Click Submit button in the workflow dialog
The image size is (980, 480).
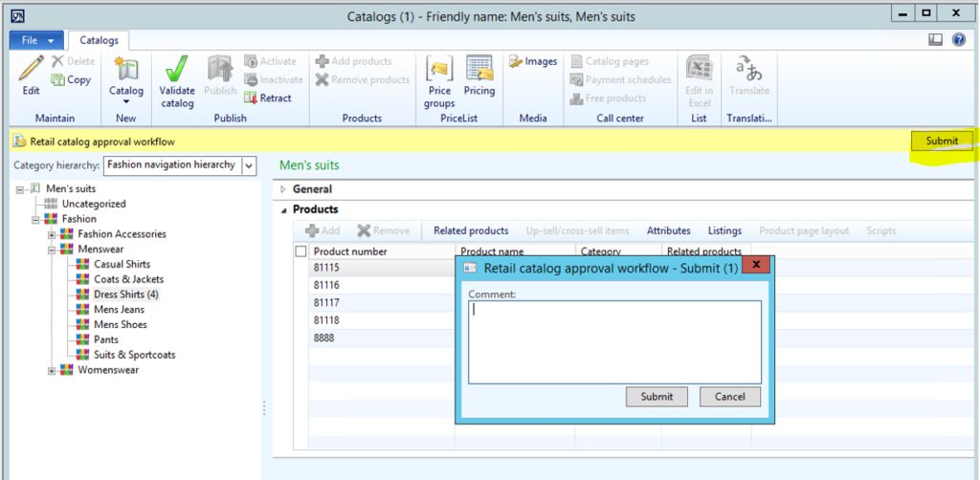point(657,397)
